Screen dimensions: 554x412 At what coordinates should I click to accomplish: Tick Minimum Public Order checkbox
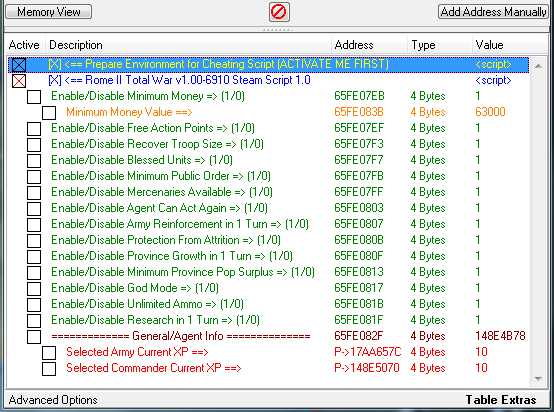pyautogui.click(x=34, y=177)
